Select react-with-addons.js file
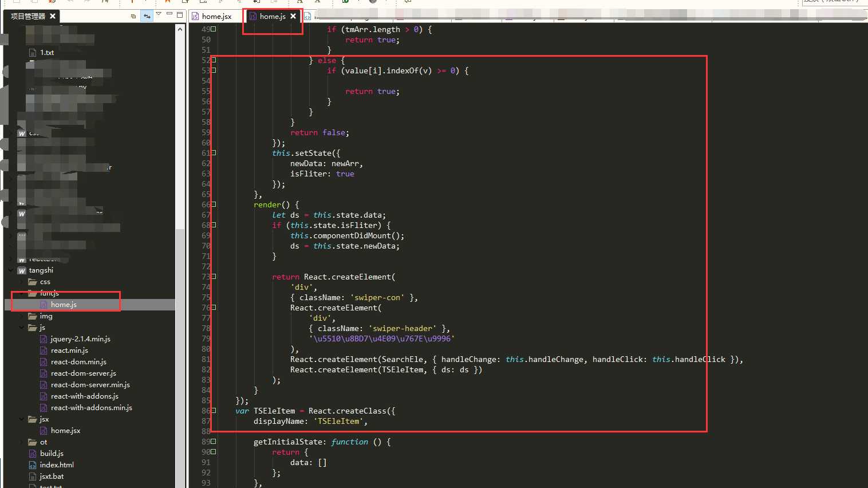The width and height of the screenshot is (868, 488). point(84,396)
